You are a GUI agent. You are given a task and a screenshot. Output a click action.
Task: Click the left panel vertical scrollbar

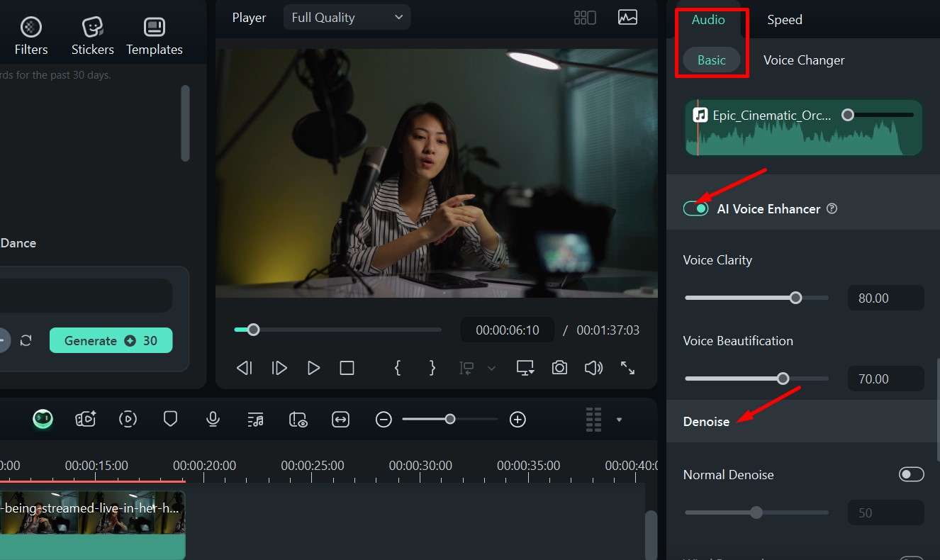coord(185,123)
